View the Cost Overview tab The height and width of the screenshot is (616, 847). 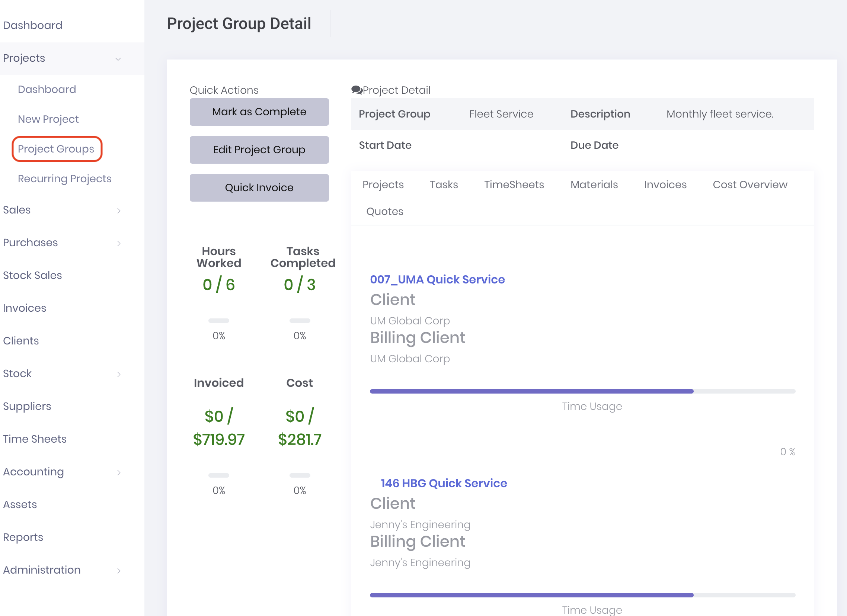click(x=750, y=185)
